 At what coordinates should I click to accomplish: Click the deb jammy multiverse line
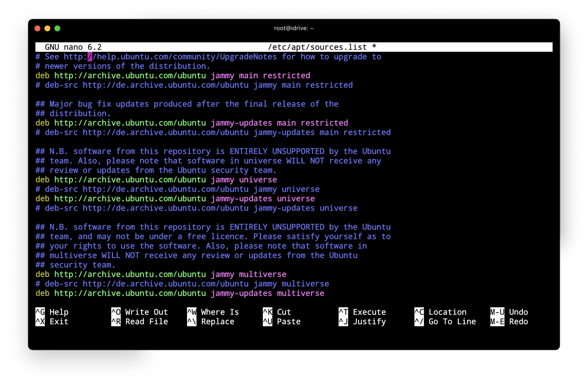(x=161, y=274)
